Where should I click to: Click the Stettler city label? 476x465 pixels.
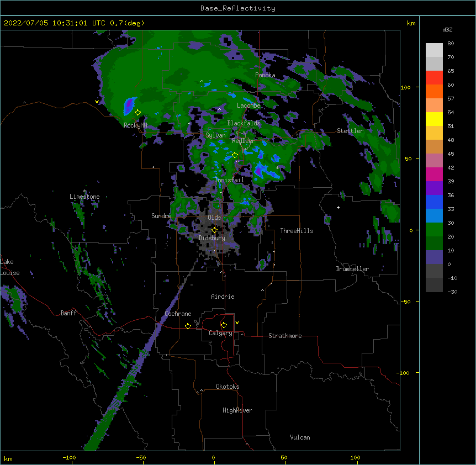350,131
